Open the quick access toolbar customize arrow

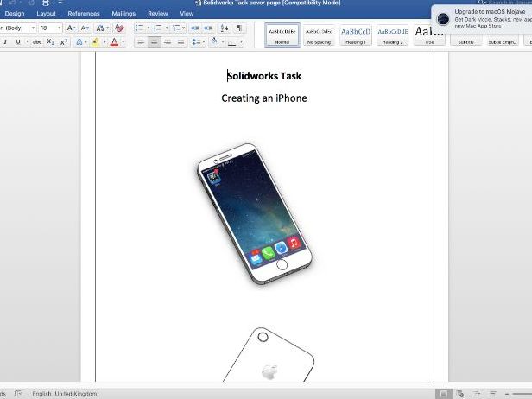pos(60,3)
